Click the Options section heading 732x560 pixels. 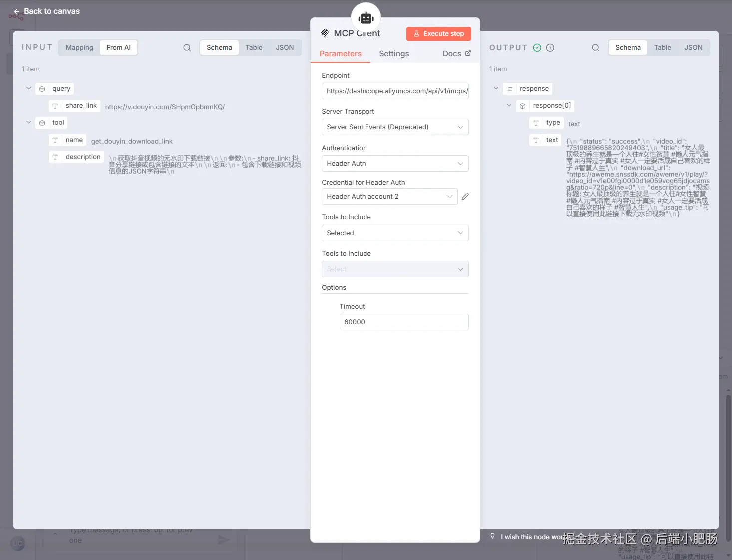(334, 288)
